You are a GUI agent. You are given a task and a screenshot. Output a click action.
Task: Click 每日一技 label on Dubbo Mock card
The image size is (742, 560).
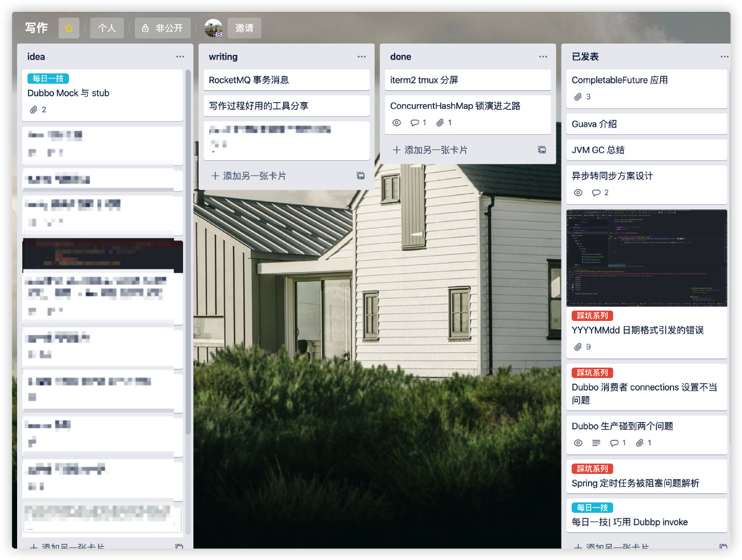tap(48, 79)
